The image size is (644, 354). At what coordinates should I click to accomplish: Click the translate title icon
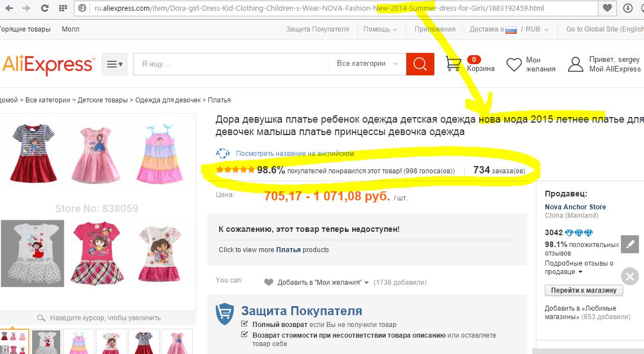[223, 154]
